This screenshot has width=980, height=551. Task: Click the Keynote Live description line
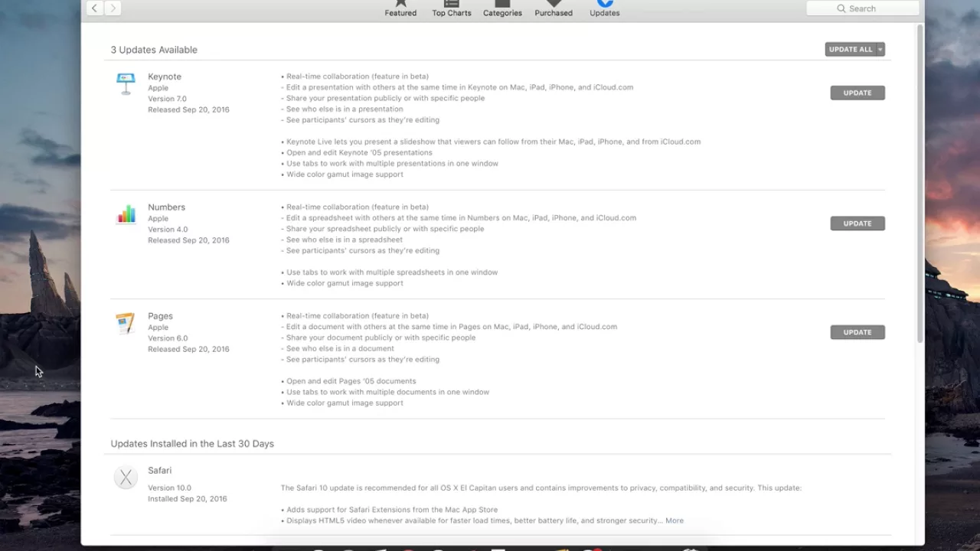491,142
